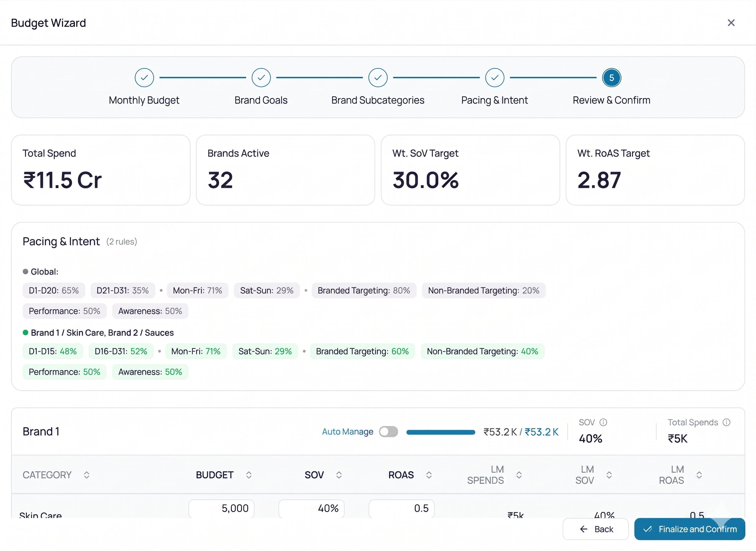Sort by the BUDGET column
Image resolution: width=756 pixels, height=551 pixels.
pyautogui.click(x=249, y=475)
